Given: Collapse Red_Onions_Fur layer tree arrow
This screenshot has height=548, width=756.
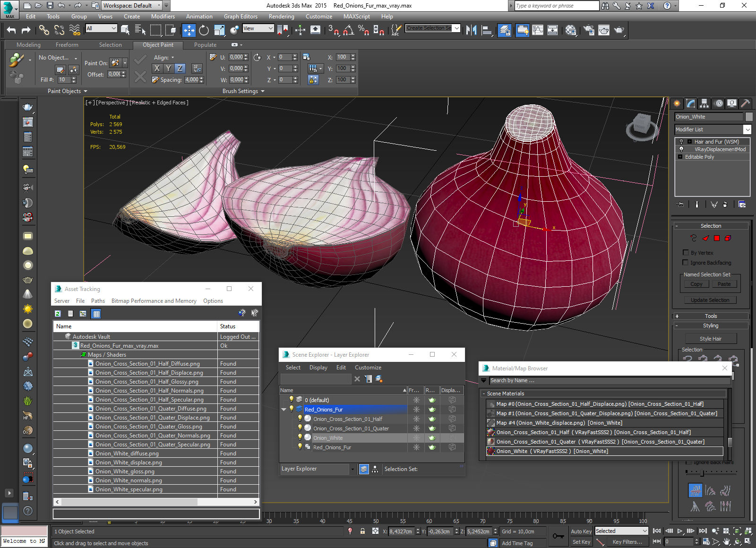Looking at the screenshot, I should [x=283, y=410].
